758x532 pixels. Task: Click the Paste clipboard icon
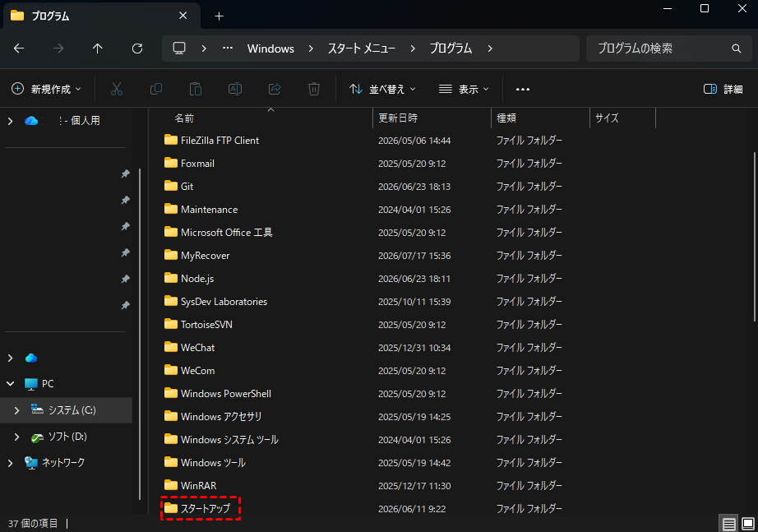(x=196, y=89)
